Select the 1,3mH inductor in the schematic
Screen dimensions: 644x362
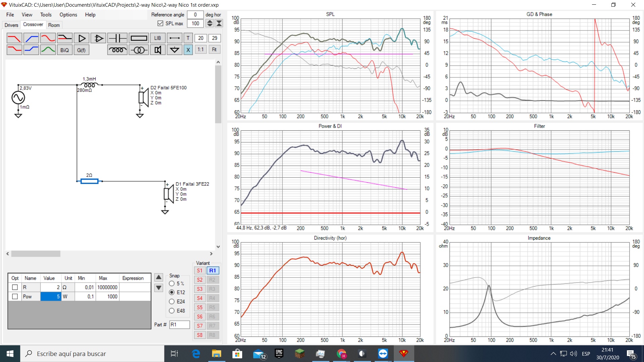(90, 85)
